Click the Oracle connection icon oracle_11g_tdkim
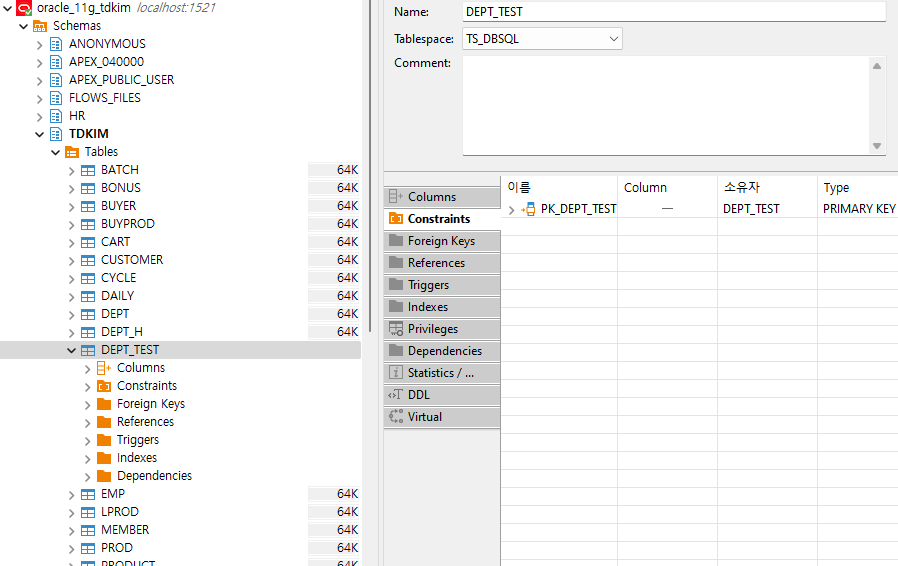 coord(24,8)
